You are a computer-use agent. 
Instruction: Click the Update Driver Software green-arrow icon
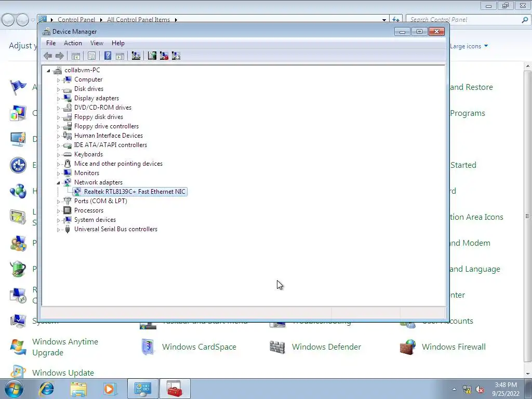click(152, 56)
